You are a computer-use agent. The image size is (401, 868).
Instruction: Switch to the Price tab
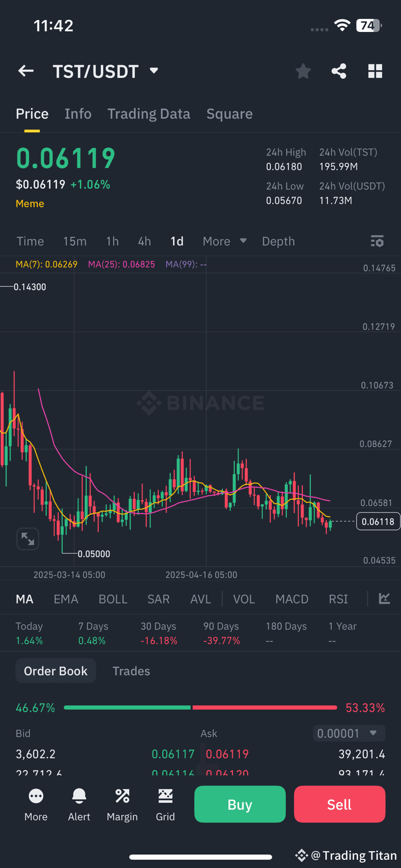coord(32,114)
